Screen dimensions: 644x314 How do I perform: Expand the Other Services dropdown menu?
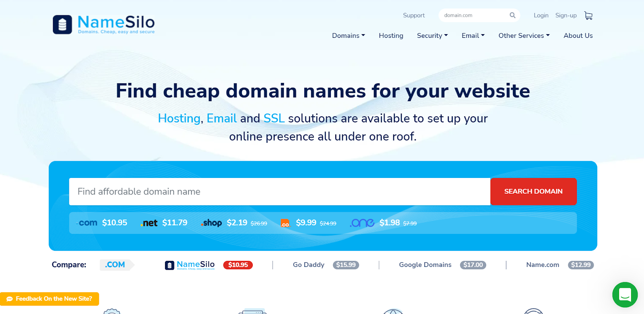[524, 35]
